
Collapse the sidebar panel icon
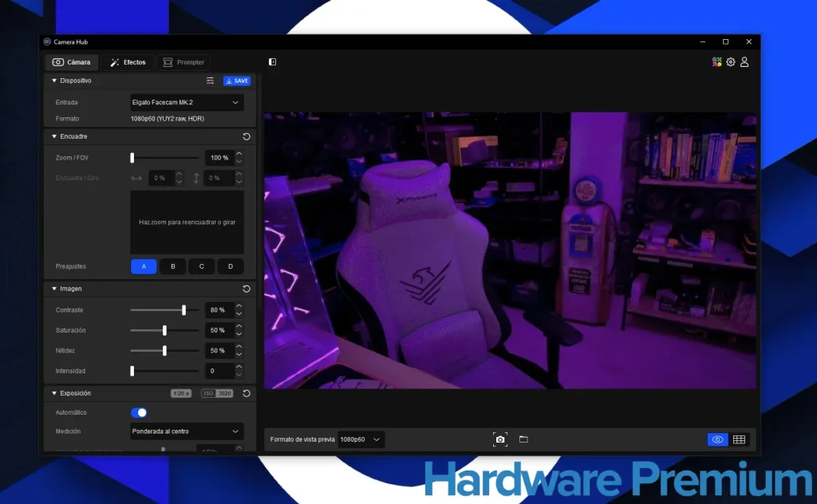coord(272,62)
